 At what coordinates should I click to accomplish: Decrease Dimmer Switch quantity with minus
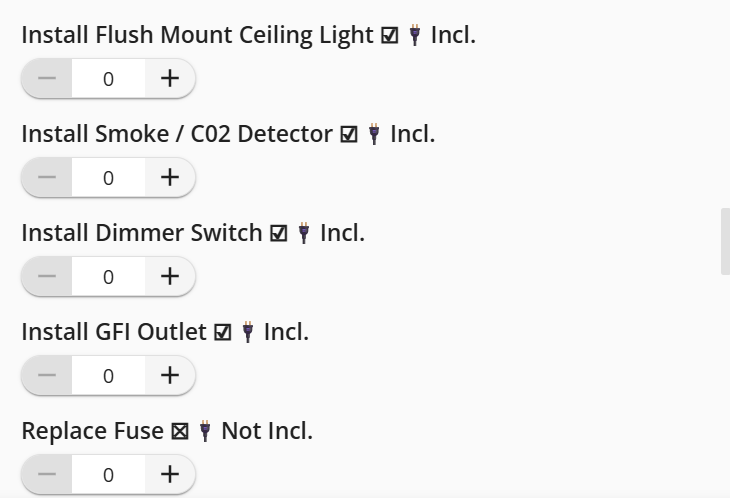pos(47,277)
